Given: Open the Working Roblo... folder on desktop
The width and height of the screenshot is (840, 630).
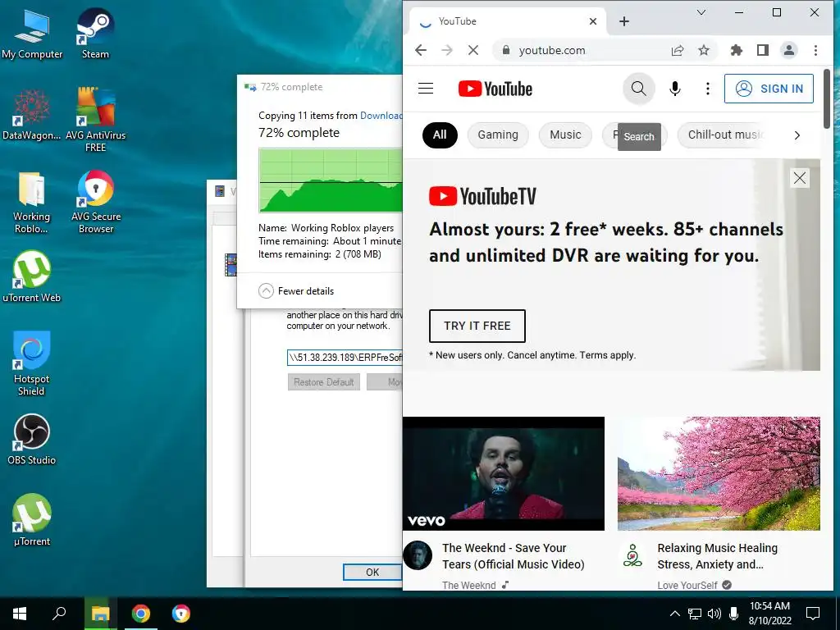Looking at the screenshot, I should [32, 202].
